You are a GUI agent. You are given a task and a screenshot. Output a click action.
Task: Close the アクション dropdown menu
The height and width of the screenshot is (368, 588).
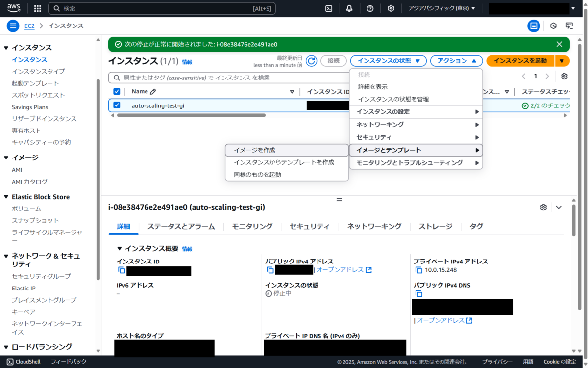click(457, 61)
